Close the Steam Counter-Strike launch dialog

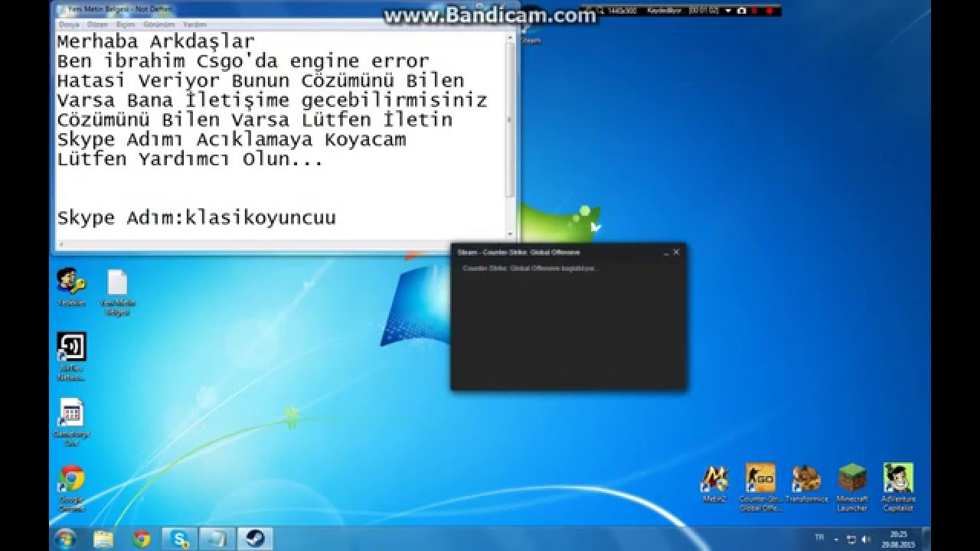click(676, 252)
